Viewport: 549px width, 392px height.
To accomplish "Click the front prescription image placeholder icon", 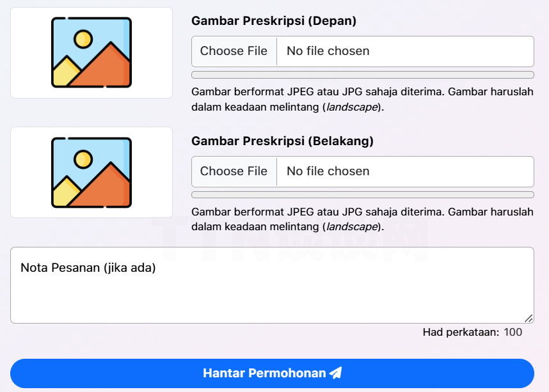I will (91, 52).
